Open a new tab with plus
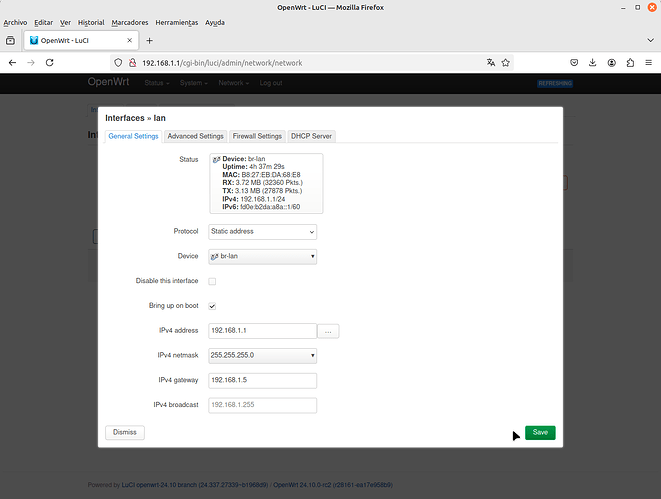 pyautogui.click(x=149, y=40)
